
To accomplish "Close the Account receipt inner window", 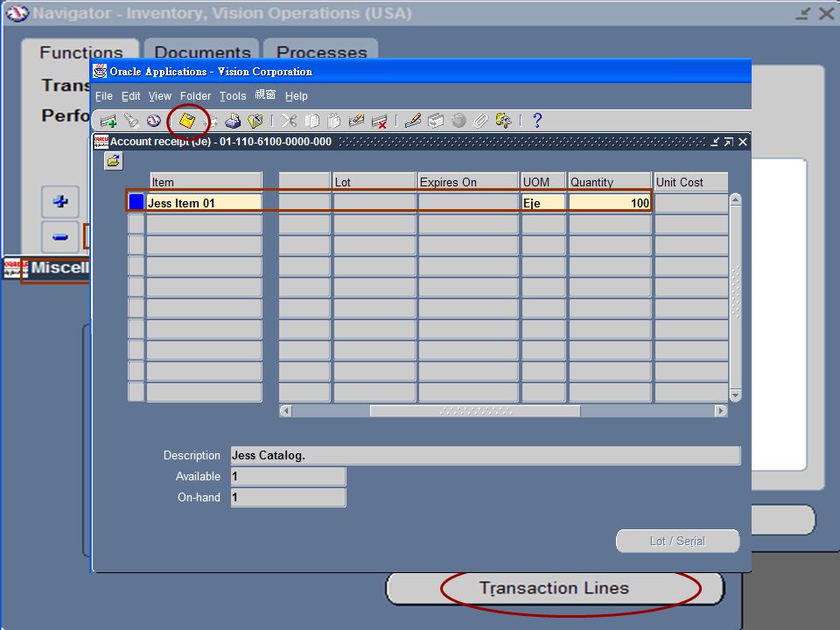I will pos(743,142).
